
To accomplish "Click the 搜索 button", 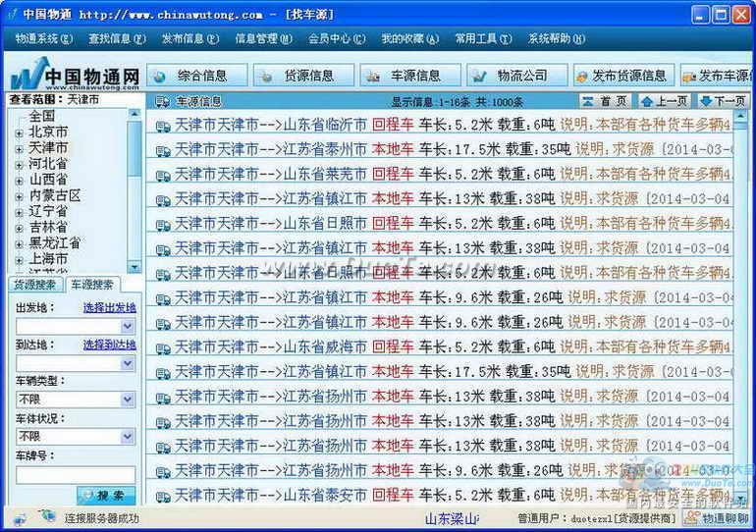I will 106,495.
